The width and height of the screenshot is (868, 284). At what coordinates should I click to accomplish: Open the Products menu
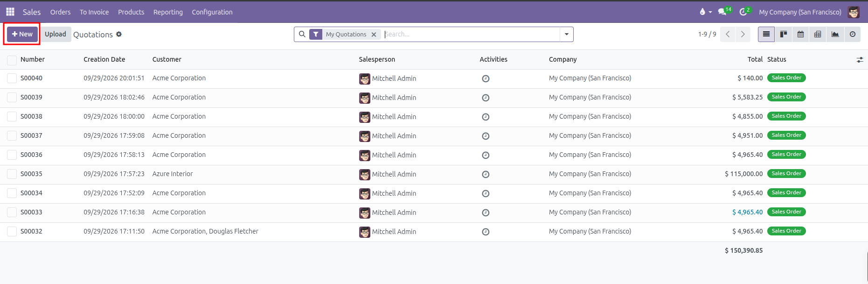pyautogui.click(x=131, y=12)
